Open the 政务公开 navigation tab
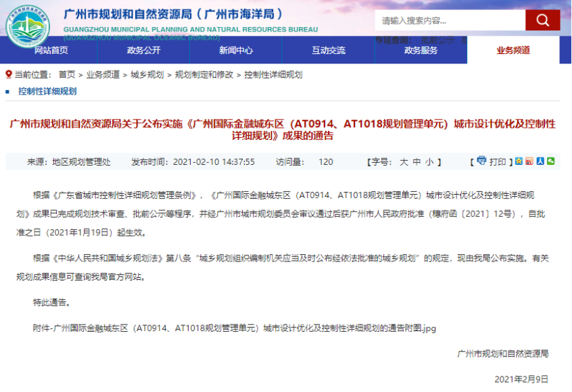 [143, 50]
